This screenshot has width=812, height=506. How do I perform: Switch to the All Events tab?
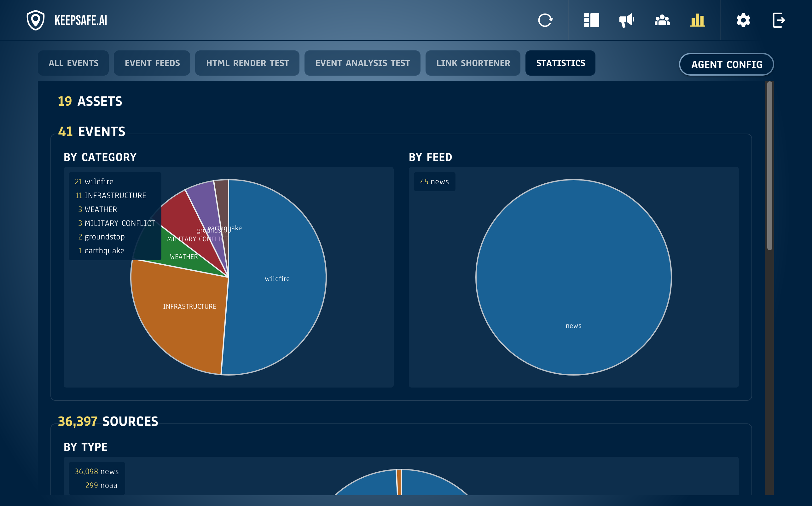click(73, 63)
